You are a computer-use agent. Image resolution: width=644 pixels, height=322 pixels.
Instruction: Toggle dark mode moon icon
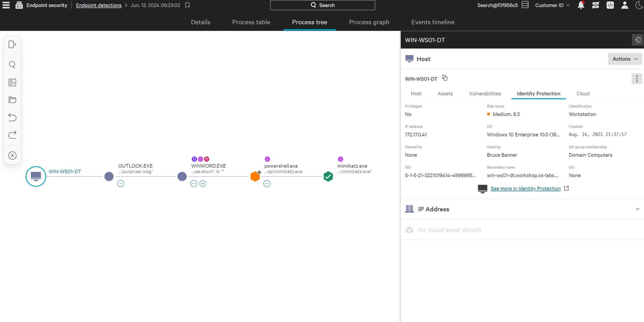tap(639, 5)
